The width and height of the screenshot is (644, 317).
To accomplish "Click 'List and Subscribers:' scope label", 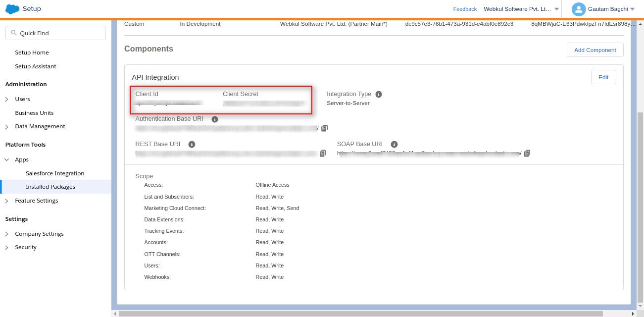I will [169, 197].
